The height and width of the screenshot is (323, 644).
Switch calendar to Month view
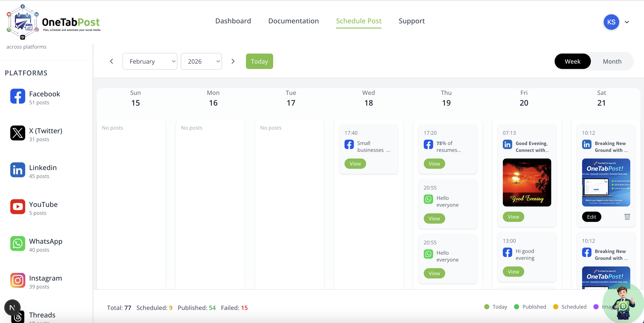(x=612, y=61)
